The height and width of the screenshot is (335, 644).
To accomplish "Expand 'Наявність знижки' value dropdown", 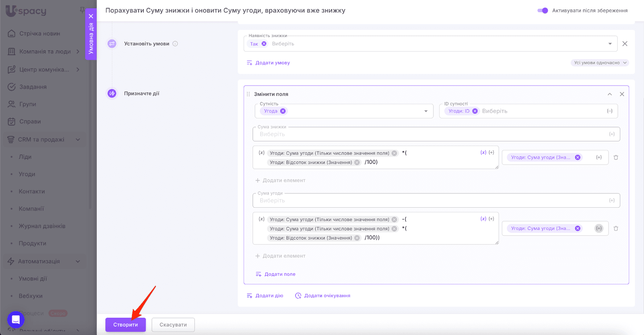I will point(610,44).
